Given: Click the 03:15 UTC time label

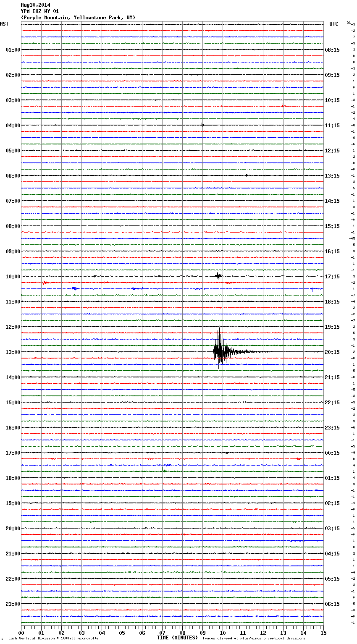Looking at the screenshot, I should click(332, 529).
